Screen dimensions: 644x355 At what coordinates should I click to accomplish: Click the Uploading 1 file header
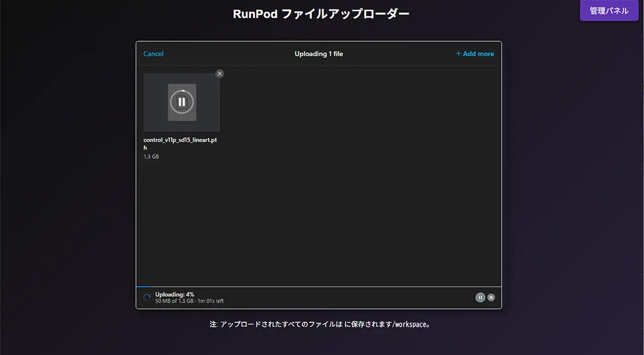pyautogui.click(x=319, y=54)
